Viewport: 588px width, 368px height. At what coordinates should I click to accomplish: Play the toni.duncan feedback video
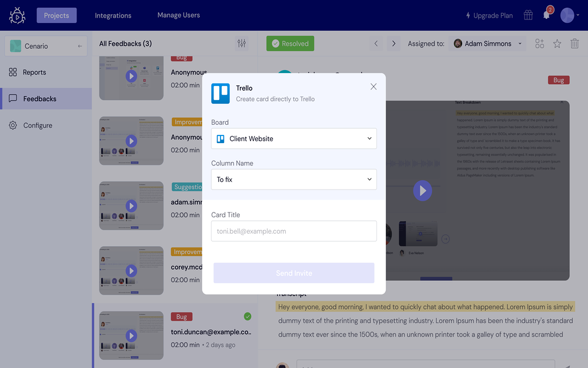point(131,336)
